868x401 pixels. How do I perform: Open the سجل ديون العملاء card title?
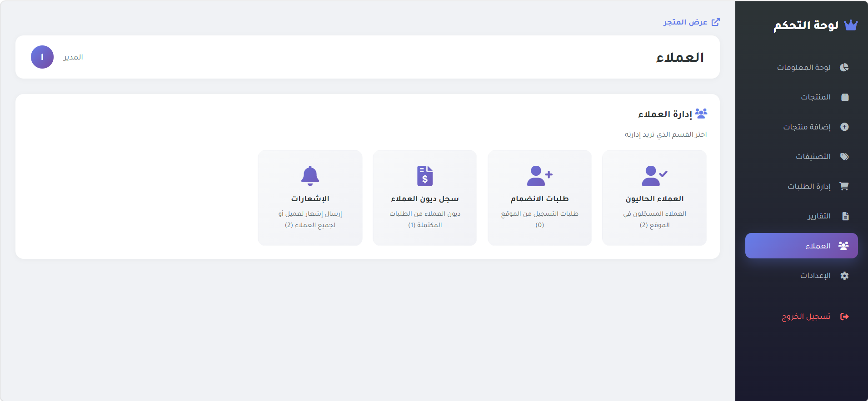pos(425,199)
